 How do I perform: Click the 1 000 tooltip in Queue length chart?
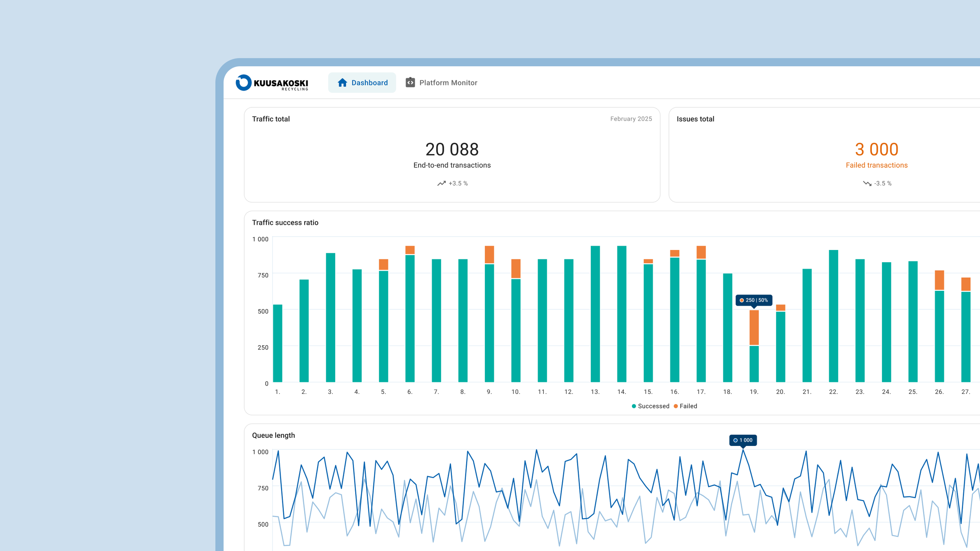tap(743, 440)
